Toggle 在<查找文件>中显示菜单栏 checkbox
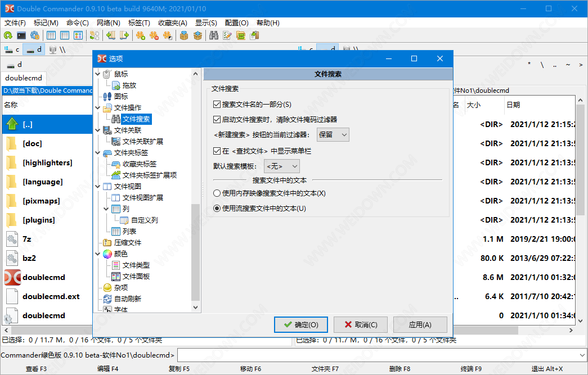This screenshot has height=375, width=588. click(x=217, y=151)
